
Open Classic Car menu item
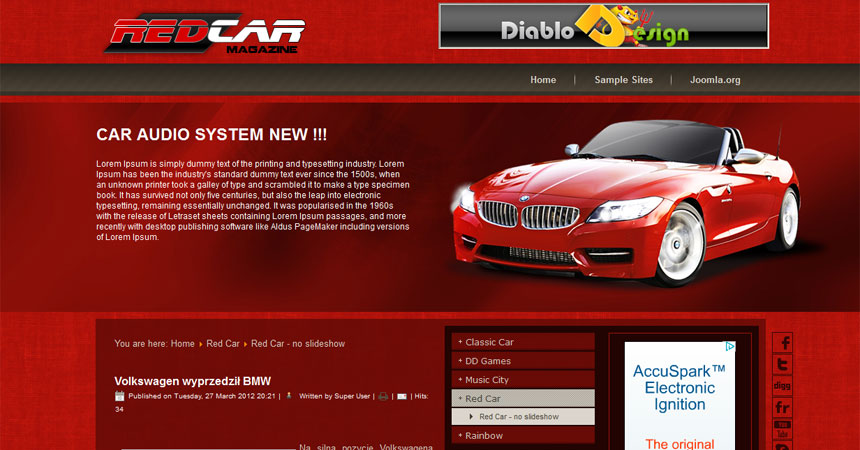point(523,342)
